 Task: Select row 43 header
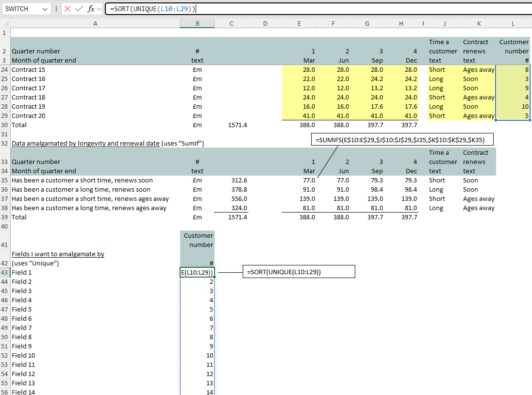tap(5, 272)
